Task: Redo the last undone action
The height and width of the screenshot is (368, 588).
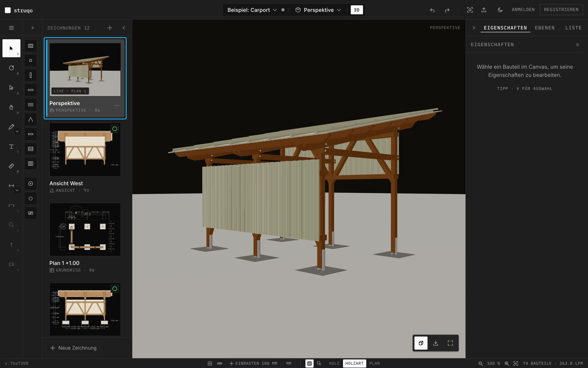Action: pyautogui.click(x=447, y=10)
